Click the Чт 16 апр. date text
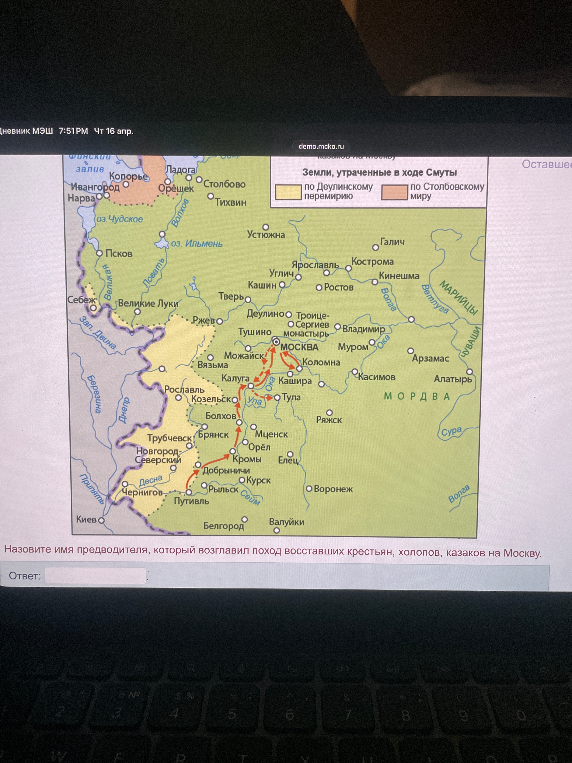This screenshot has width=572, height=763. (x=113, y=131)
